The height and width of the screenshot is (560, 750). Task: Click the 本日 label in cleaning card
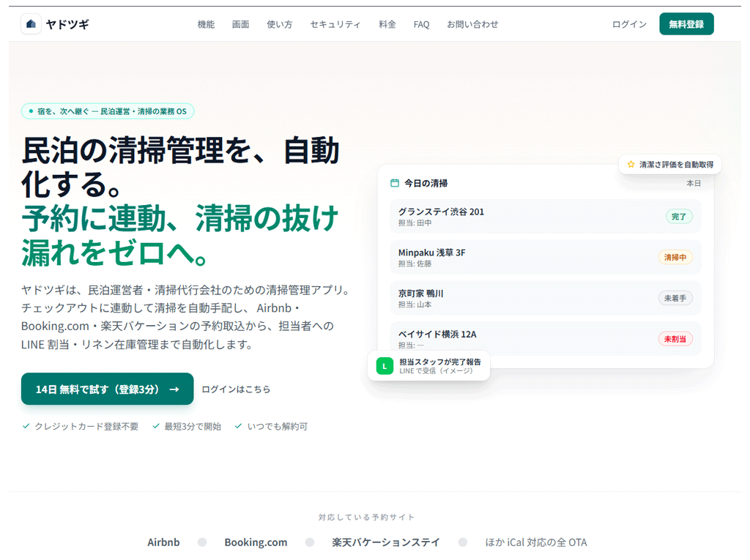(694, 183)
